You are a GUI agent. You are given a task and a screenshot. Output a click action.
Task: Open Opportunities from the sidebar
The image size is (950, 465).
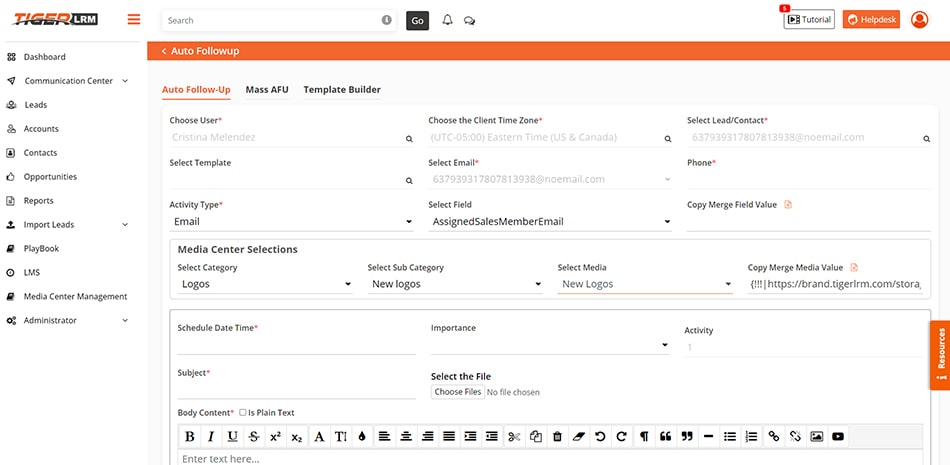point(50,177)
